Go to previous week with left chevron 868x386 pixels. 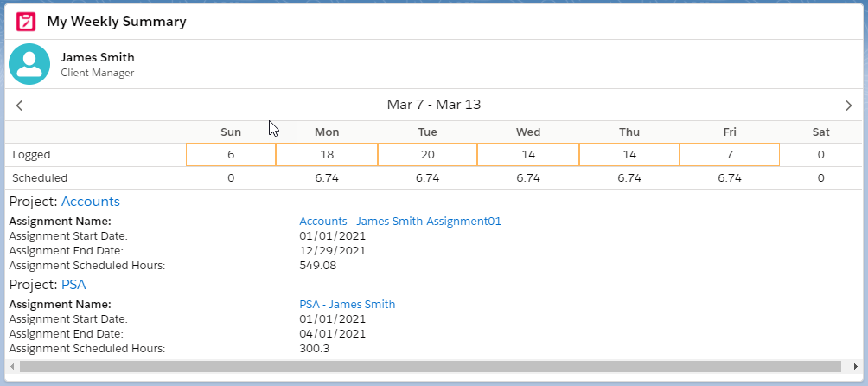point(19,106)
